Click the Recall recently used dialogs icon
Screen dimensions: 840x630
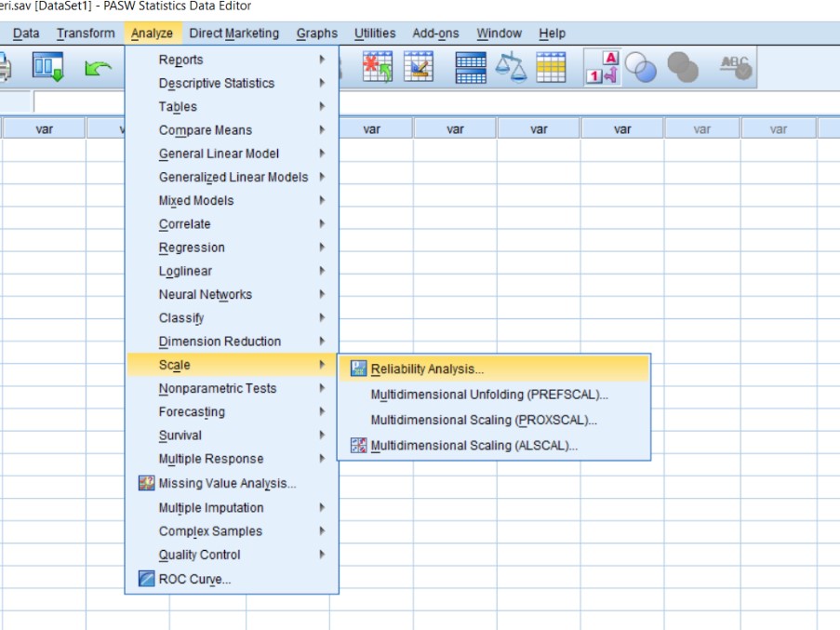click(47, 68)
